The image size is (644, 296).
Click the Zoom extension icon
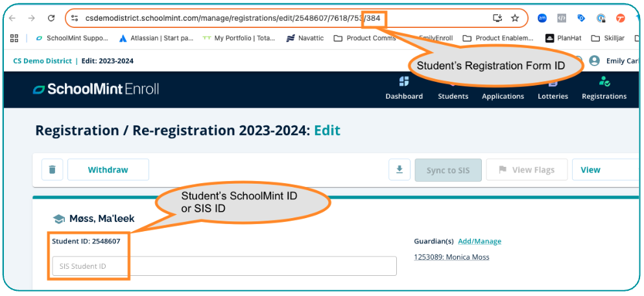542,18
